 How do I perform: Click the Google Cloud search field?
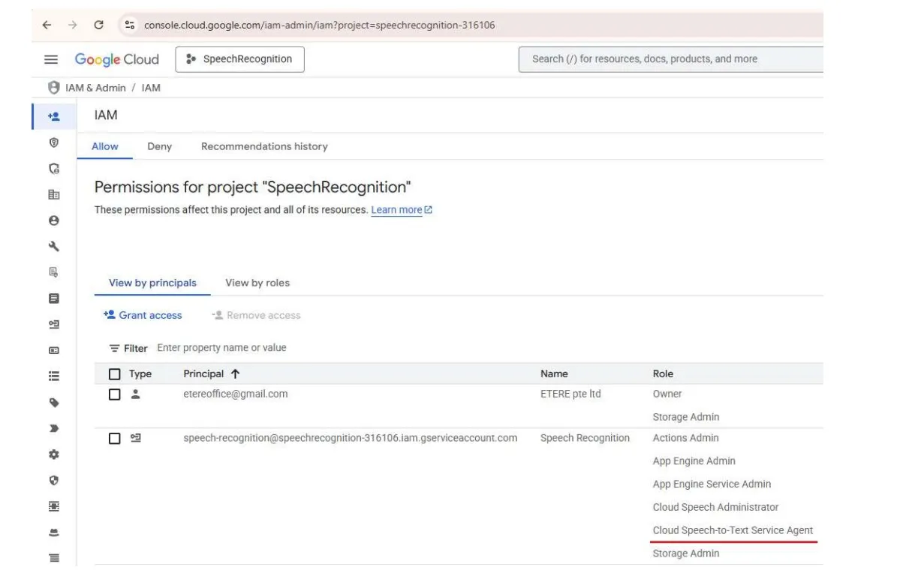pos(668,59)
